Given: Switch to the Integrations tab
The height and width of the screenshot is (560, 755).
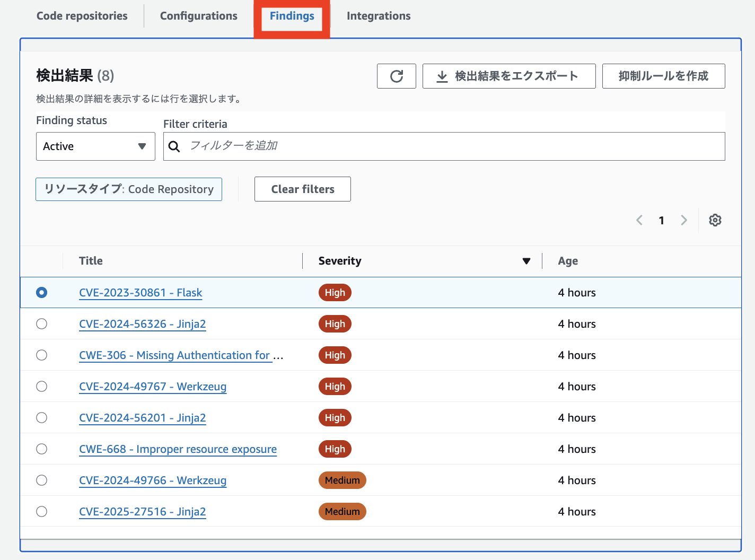Looking at the screenshot, I should [378, 15].
